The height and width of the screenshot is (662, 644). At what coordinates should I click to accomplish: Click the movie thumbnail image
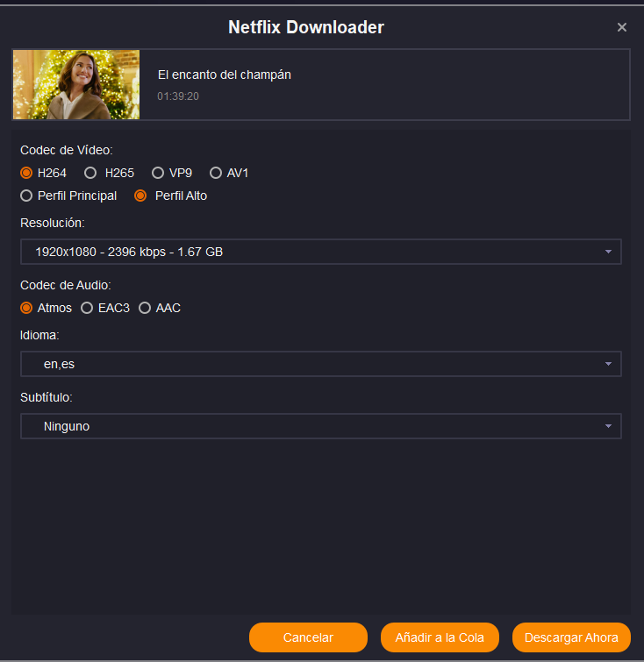(76, 84)
